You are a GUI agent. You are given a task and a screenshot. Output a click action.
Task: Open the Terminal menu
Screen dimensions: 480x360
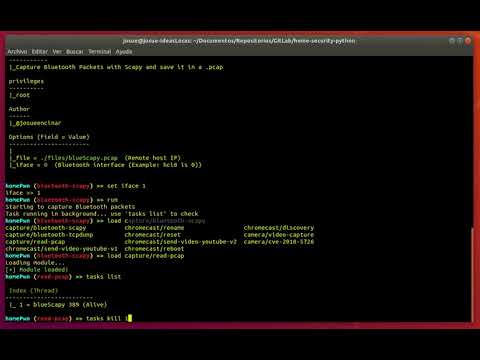pyautogui.click(x=100, y=52)
